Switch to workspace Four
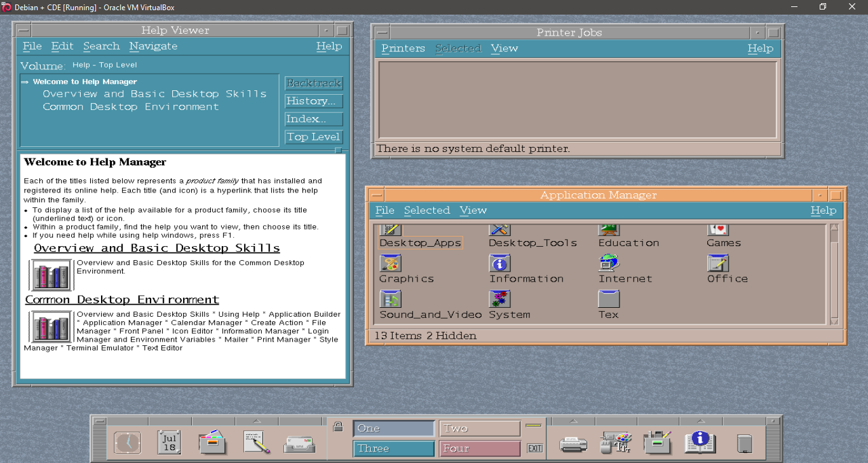Viewport: 868px width, 463px height. point(479,448)
